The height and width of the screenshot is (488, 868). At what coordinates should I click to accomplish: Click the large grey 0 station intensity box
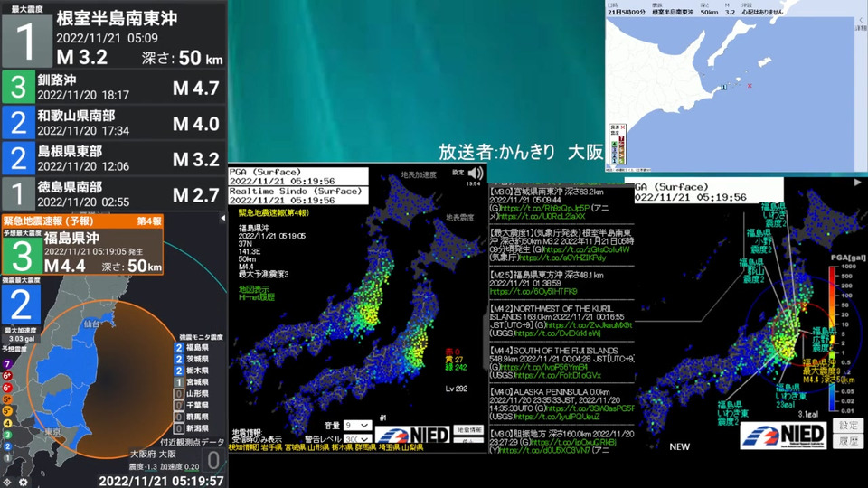pos(213,460)
